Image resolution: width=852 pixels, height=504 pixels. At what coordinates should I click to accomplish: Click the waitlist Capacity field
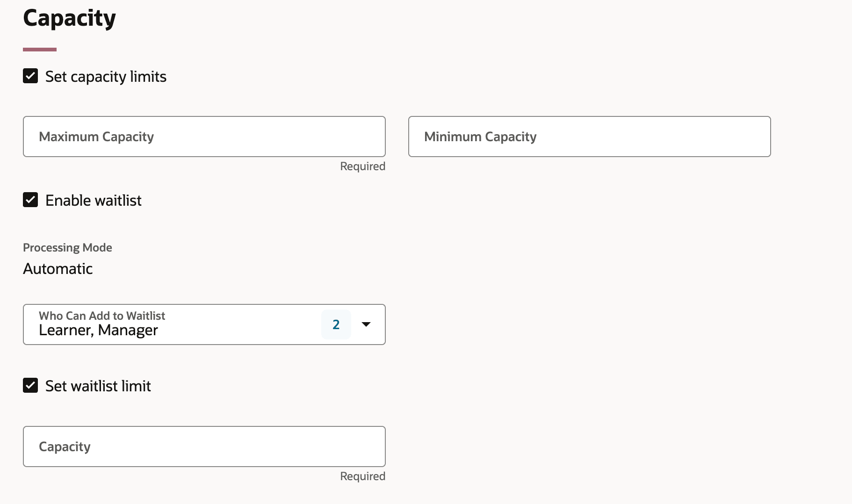pyautogui.click(x=203, y=446)
